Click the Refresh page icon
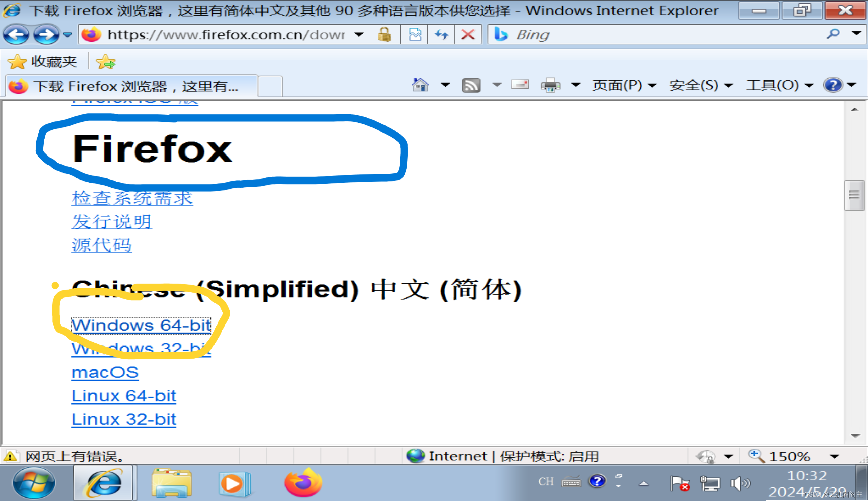This screenshot has height=501, width=868. click(x=441, y=34)
